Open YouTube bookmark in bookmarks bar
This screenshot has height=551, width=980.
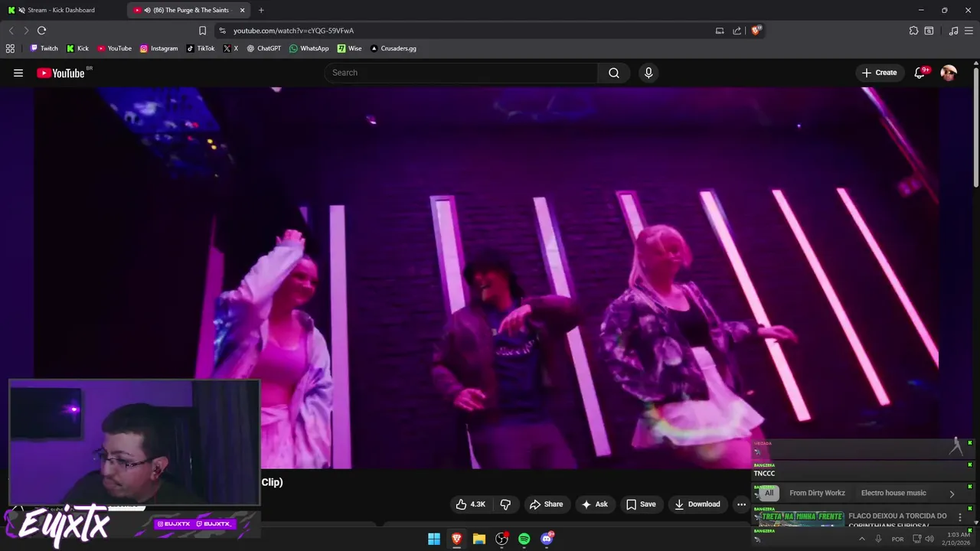coord(114,48)
